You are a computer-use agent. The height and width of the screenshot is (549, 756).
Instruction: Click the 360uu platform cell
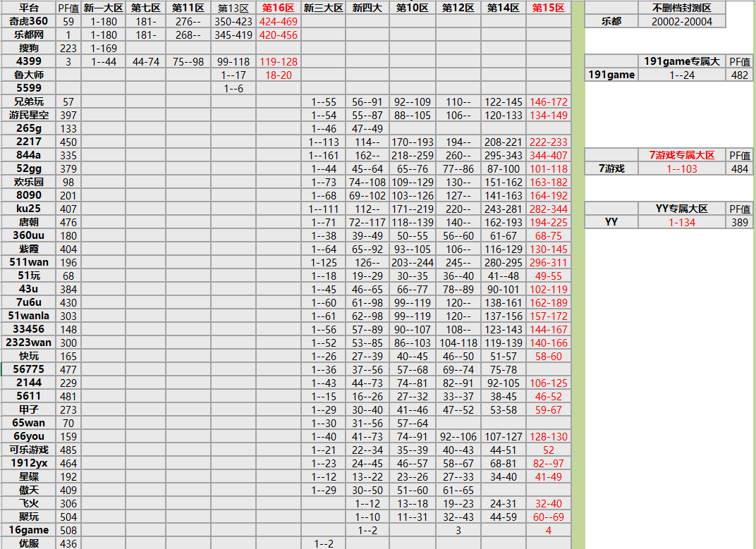28,235
